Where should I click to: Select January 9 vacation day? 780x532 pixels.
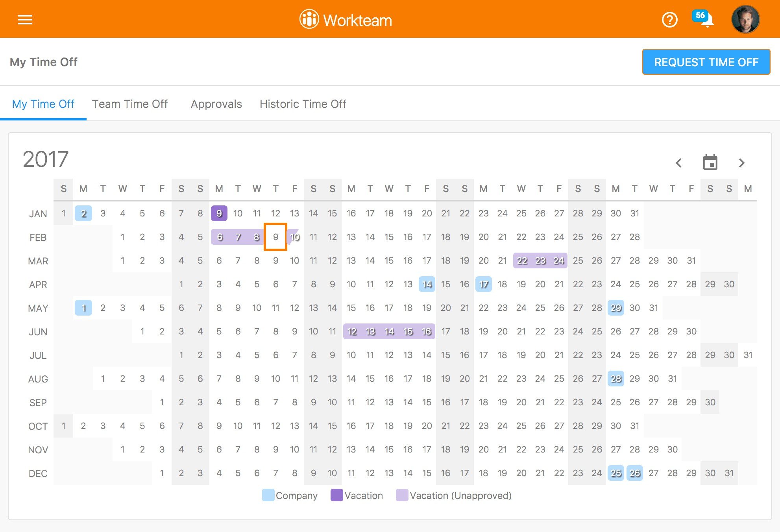point(219,213)
